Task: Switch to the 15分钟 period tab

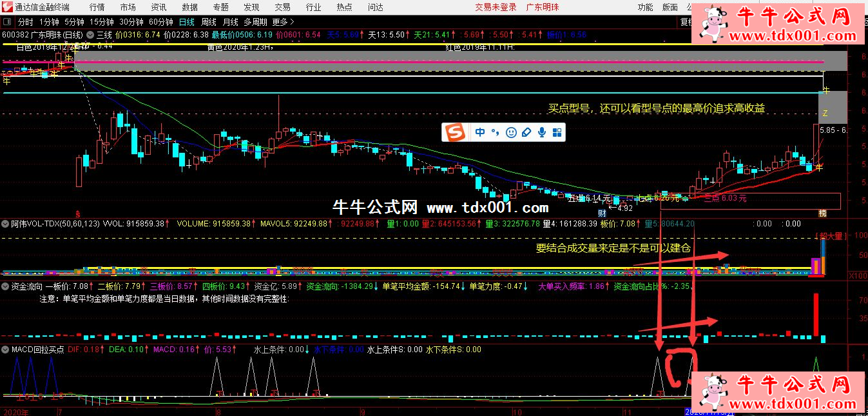Action: 102,21
